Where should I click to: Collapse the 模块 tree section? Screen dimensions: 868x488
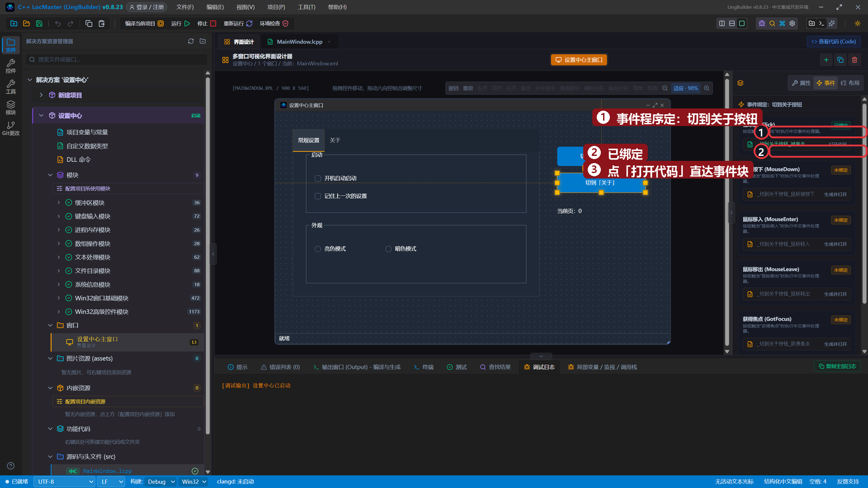[50, 175]
